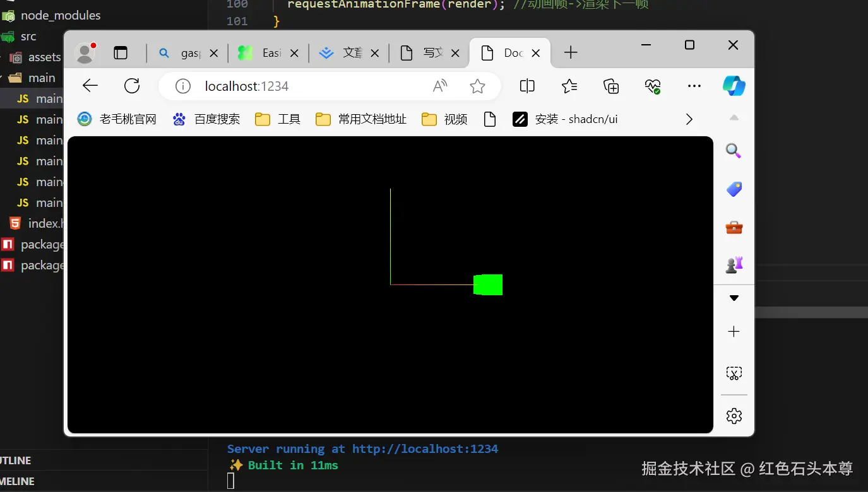Show more bookmarks chevron
The image size is (868, 492).
(689, 119)
